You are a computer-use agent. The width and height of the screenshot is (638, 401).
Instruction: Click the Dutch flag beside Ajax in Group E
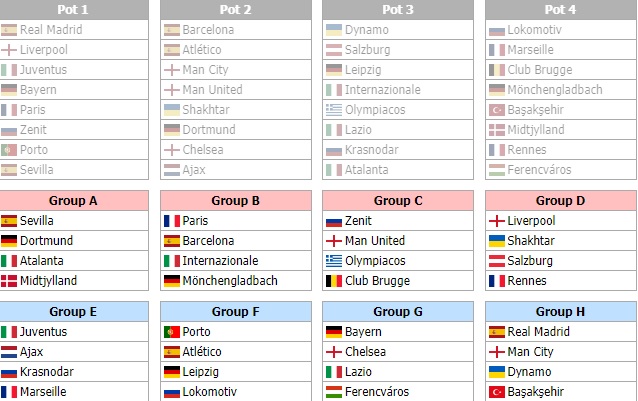(x=9, y=352)
